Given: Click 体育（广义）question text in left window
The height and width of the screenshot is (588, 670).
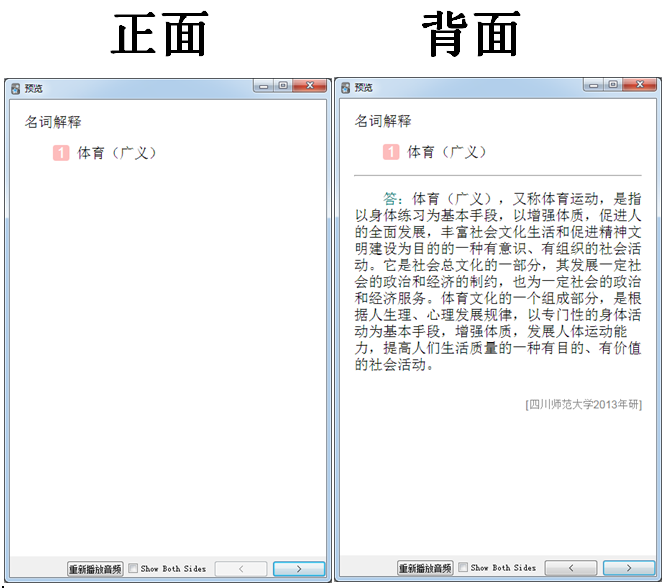Looking at the screenshot, I should click(117, 153).
